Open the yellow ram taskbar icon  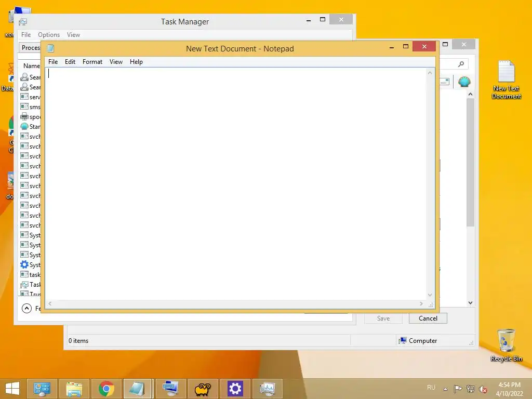(x=203, y=389)
